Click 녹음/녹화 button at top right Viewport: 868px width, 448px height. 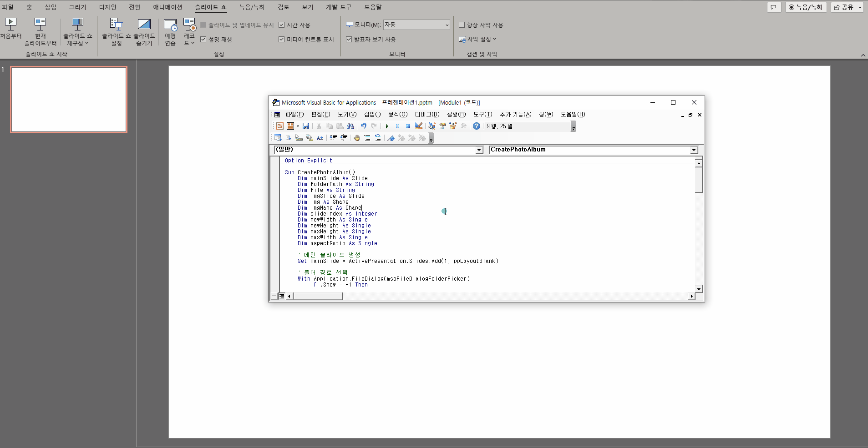(x=806, y=7)
